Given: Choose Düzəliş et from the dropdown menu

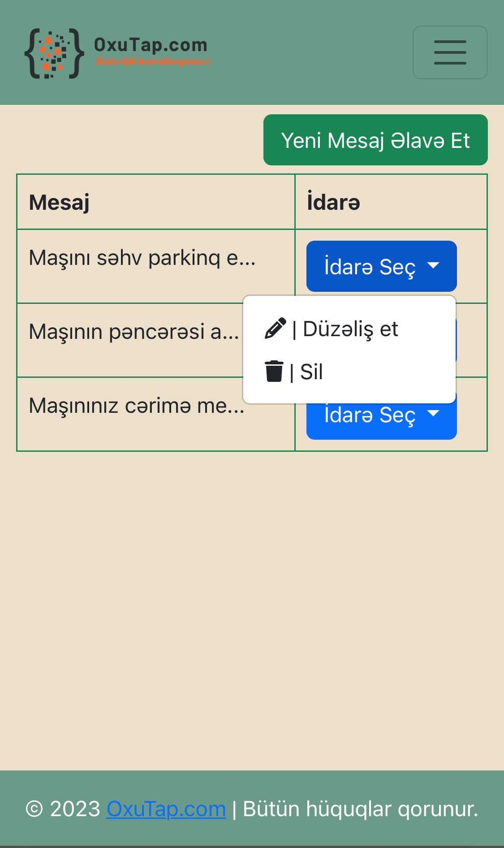Looking at the screenshot, I should pyautogui.click(x=349, y=329).
